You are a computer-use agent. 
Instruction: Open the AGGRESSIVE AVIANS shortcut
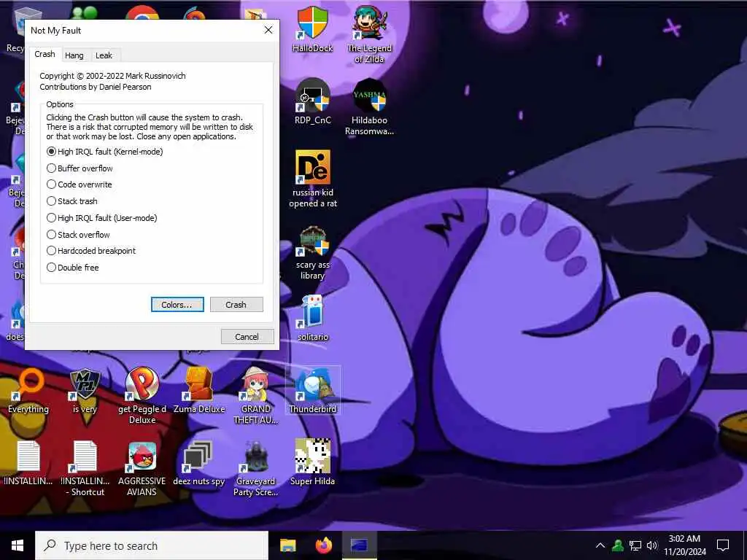142,468
